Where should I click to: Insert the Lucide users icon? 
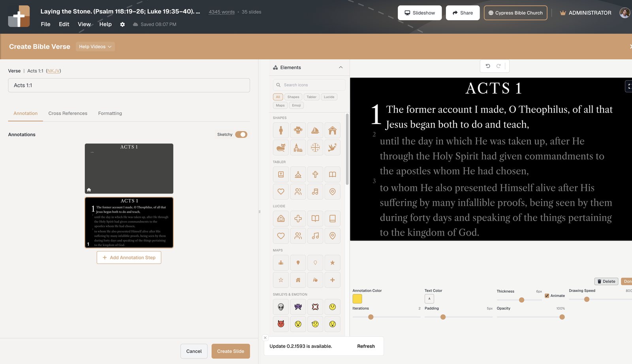click(x=298, y=236)
